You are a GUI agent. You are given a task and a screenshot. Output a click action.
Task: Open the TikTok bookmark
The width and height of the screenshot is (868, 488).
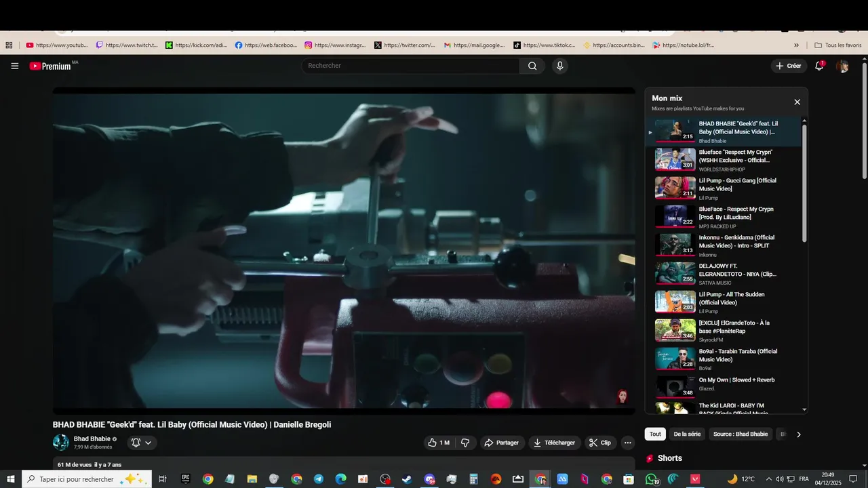point(545,45)
